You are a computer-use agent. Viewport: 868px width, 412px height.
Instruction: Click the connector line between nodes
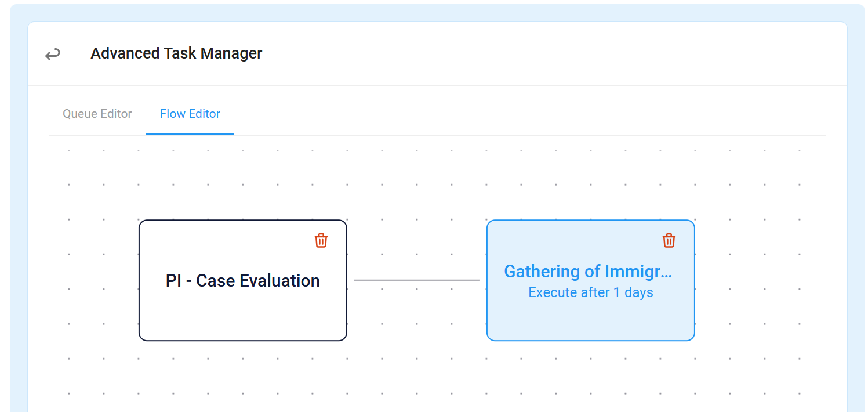click(x=417, y=280)
